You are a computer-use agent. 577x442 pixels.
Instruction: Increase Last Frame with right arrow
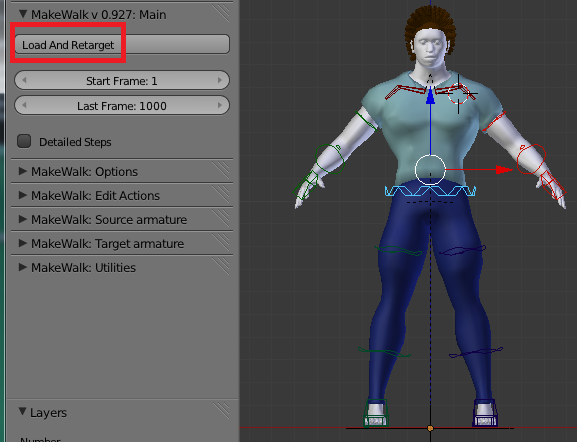tap(220, 105)
